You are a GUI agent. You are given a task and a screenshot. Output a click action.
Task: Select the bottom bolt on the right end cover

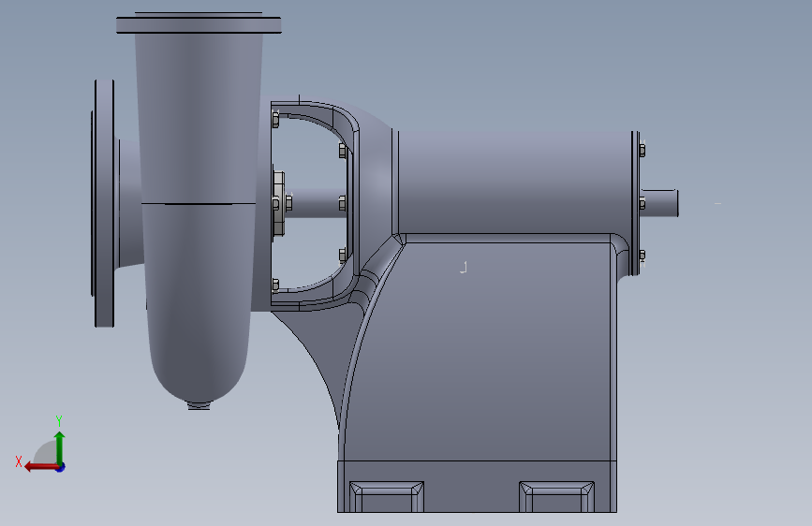642,256
